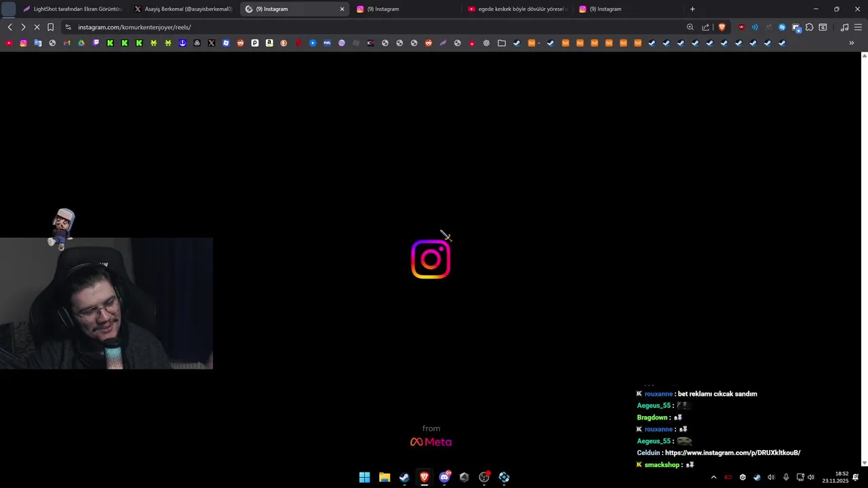
Task: Show hidden bookmarks overflow chevron
Action: click(x=852, y=43)
